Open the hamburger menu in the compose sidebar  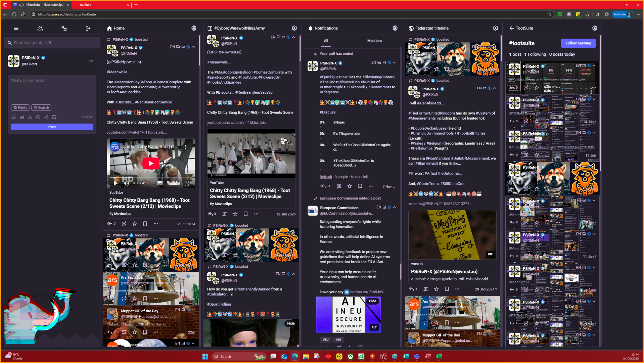pyautogui.click(x=16, y=29)
